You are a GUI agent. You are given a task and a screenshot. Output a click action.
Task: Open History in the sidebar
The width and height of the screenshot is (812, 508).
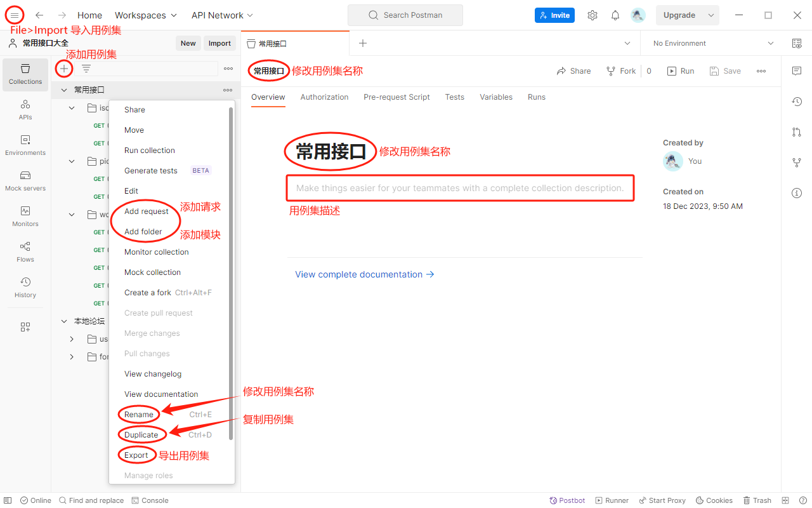pyautogui.click(x=25, y=288)
